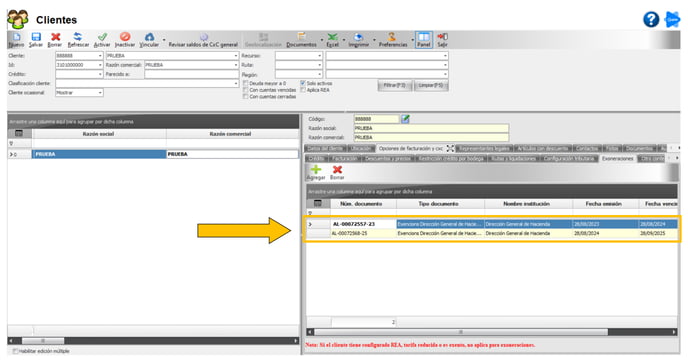This screenshot has width=688, height=362.
Task: Switch to the Exoneraciones tab
Action: 617,158
